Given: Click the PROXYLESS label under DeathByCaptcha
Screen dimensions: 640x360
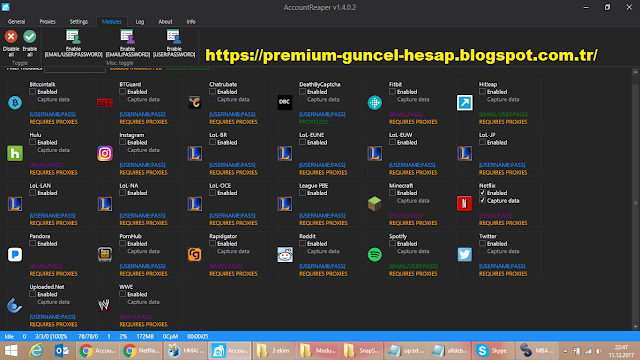Looking at the screenshot, I should (313, 122).
